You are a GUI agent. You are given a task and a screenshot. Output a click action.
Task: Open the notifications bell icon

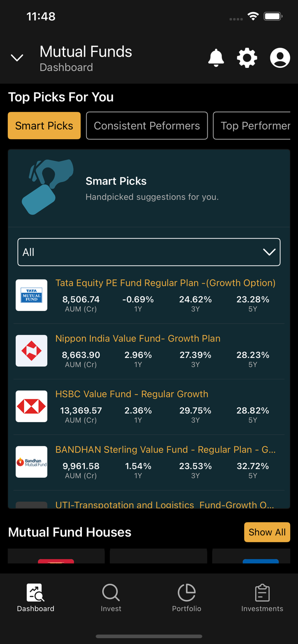tap(216, 58)
